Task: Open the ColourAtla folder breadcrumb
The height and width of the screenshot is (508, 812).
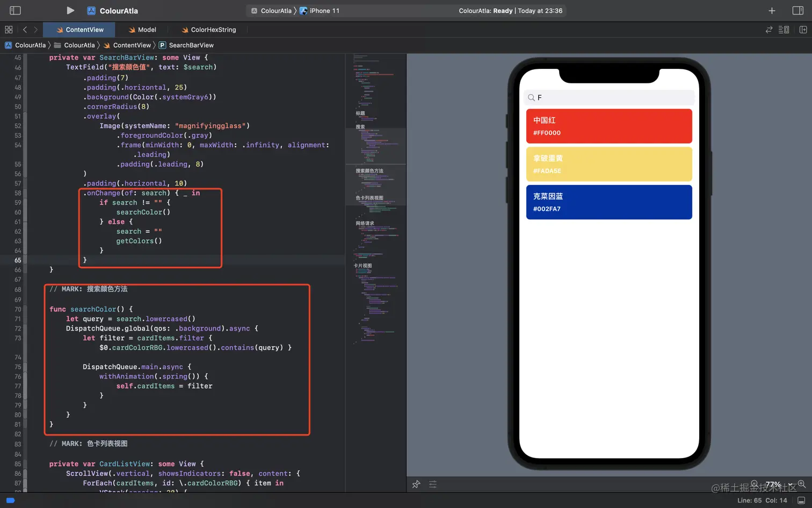Action: pos(75,45)
